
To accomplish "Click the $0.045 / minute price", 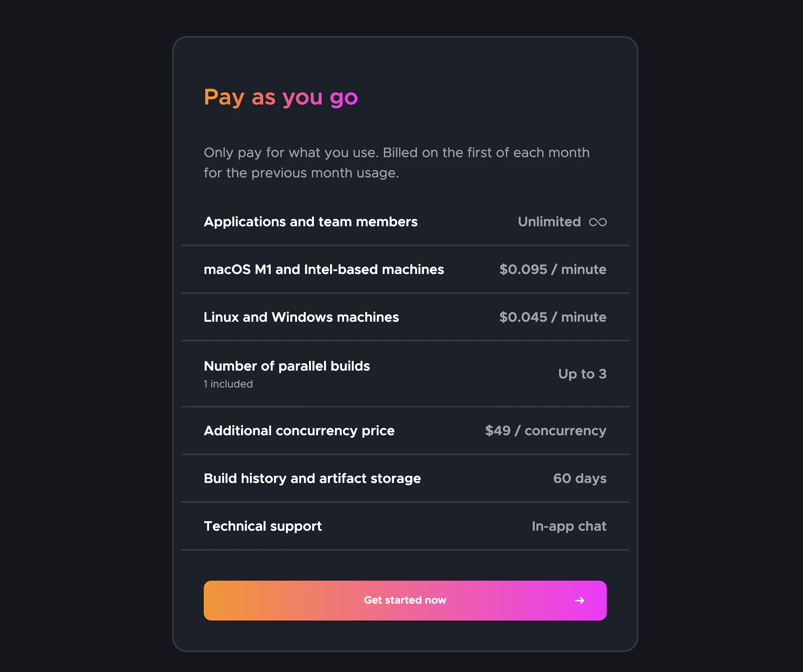I will [553, 317].
